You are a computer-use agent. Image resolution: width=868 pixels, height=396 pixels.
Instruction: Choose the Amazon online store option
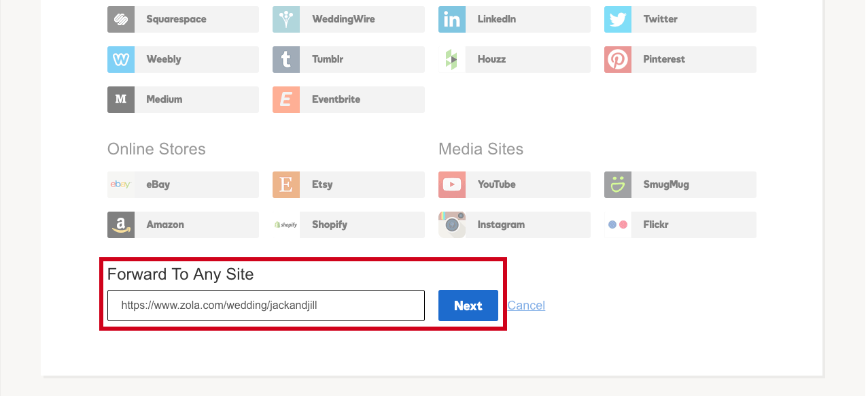tap(183, 225)
